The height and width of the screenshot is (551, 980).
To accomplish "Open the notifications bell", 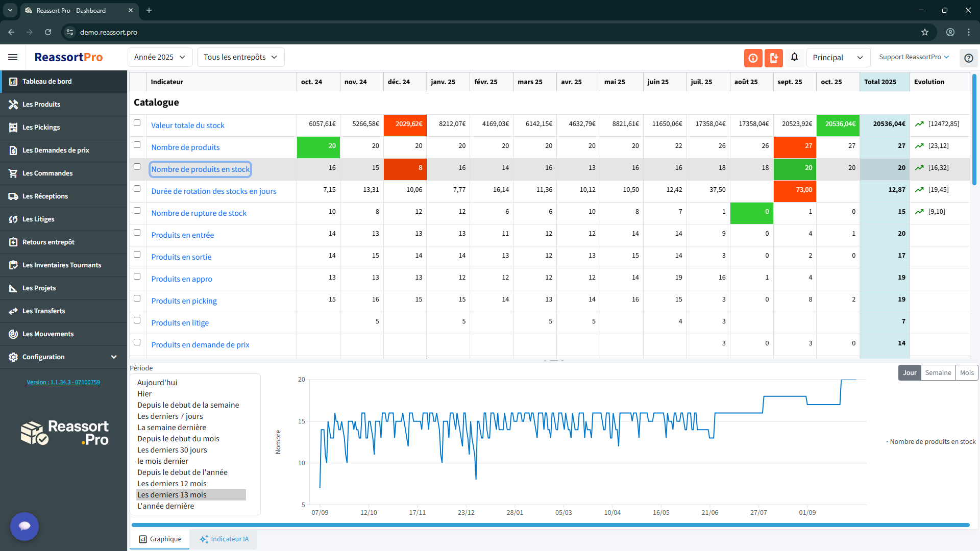I will click(794, 57).
